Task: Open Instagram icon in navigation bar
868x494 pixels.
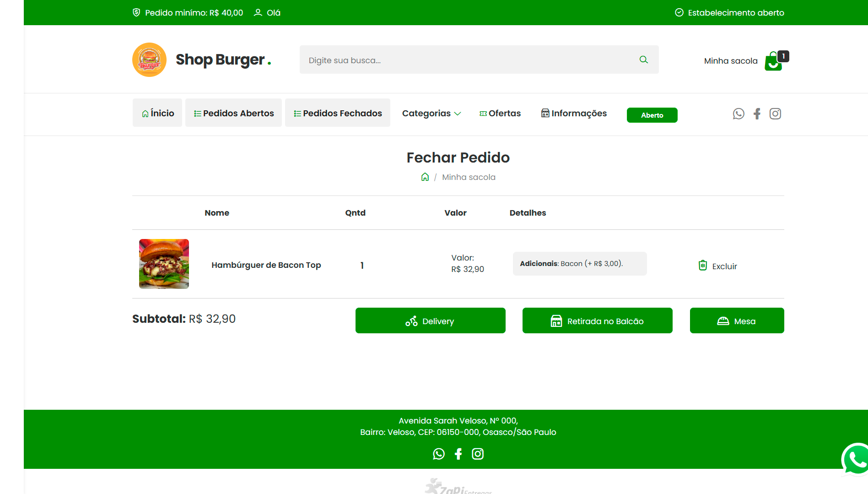Action: coord(775,114)
